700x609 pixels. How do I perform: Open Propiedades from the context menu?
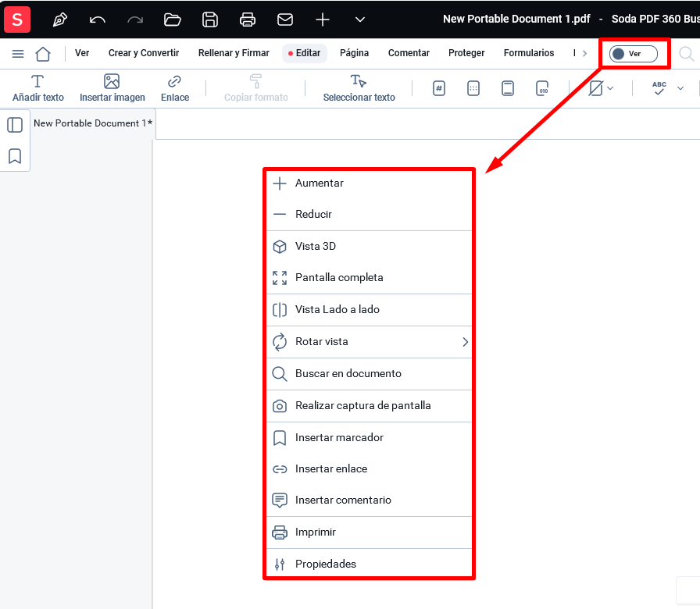point(370,564)
